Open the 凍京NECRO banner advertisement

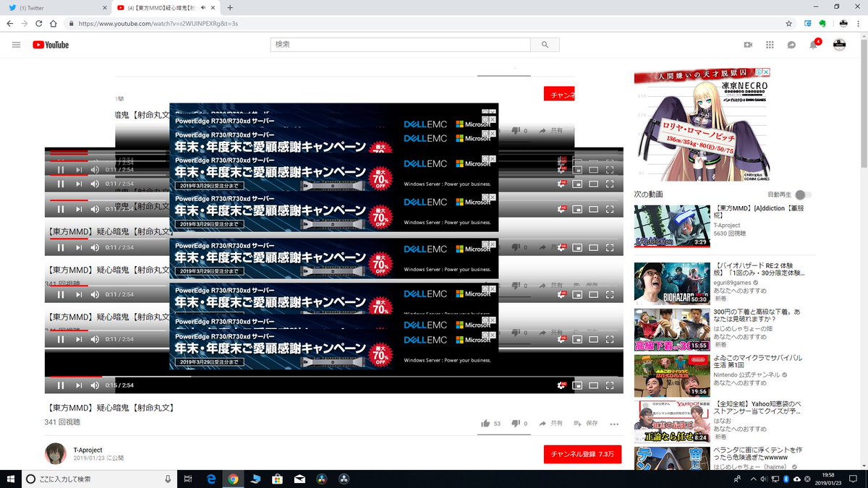coord(702,125)
